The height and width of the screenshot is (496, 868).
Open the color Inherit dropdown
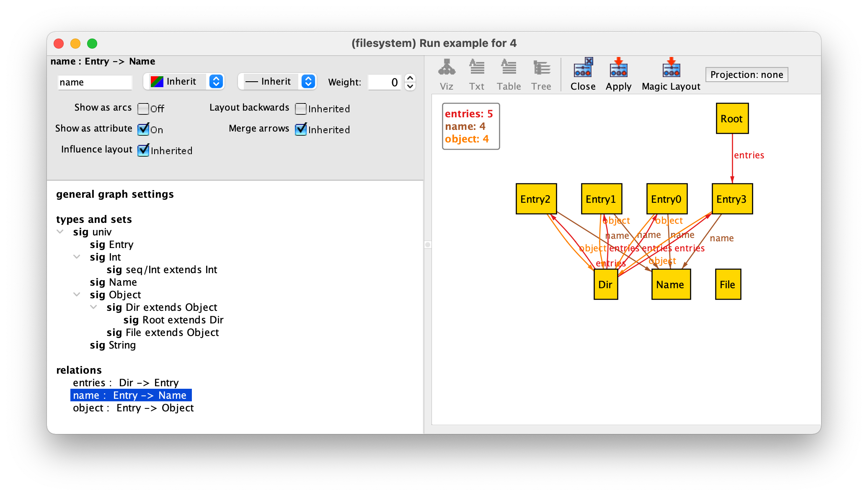click(184, 81)
